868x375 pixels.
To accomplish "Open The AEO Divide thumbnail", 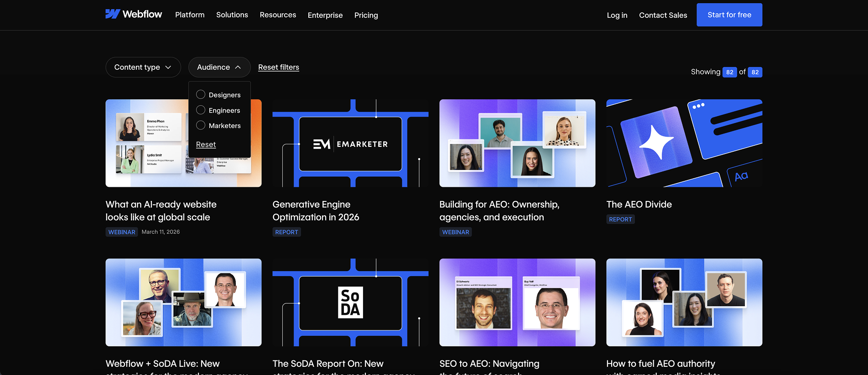I will click(x=684, y=143).
